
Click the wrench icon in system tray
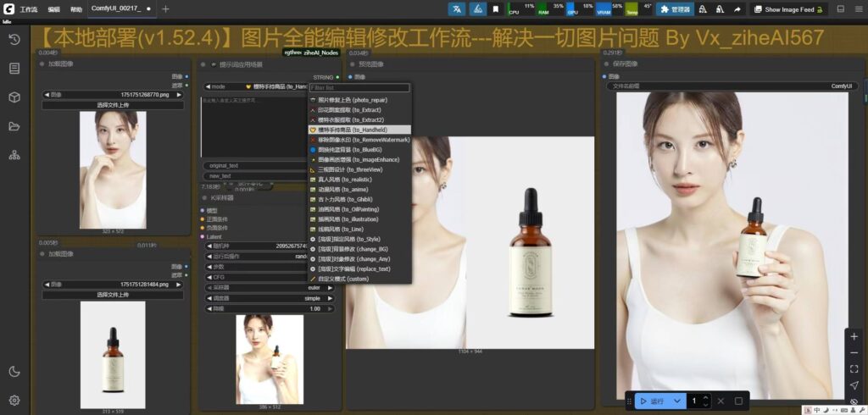[x=861, y=410]
